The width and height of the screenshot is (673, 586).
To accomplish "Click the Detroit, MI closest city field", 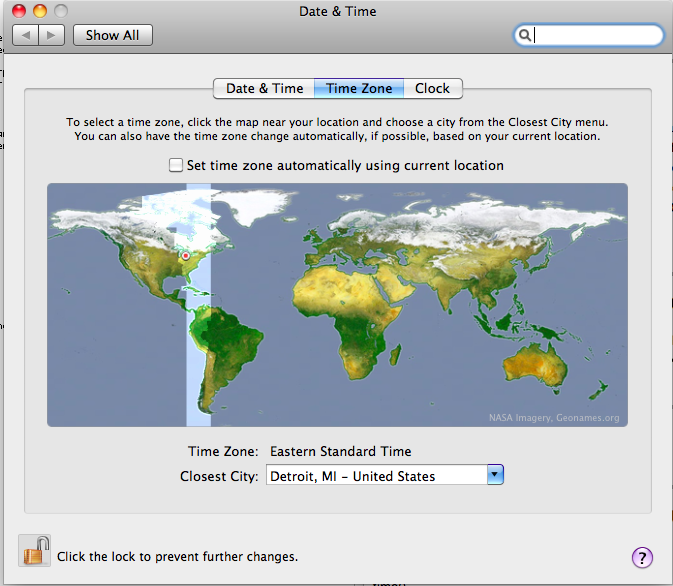I will (375, 476).
